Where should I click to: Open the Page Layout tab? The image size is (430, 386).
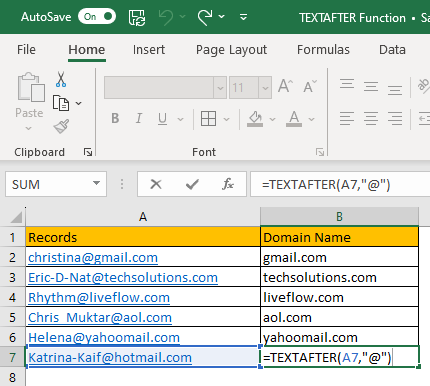(231, 50)
